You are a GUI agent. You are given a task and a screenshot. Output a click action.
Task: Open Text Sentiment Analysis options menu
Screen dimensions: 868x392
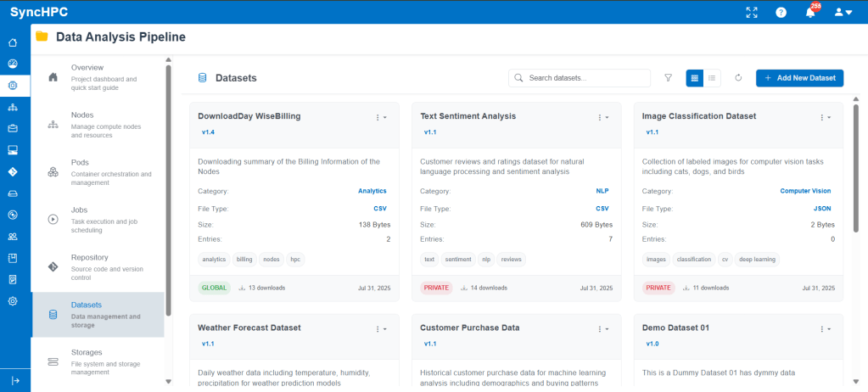coord(602,117)
